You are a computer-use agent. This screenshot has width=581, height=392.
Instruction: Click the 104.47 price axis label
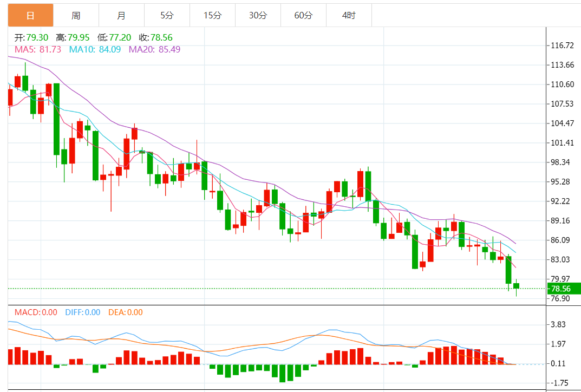pos(563,123)
